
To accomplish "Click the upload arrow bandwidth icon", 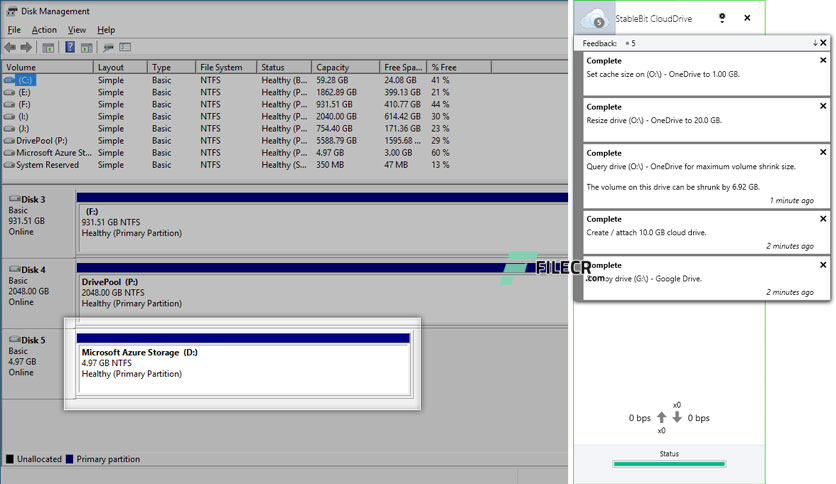I will pyautogui.click(x=662, y=417).
